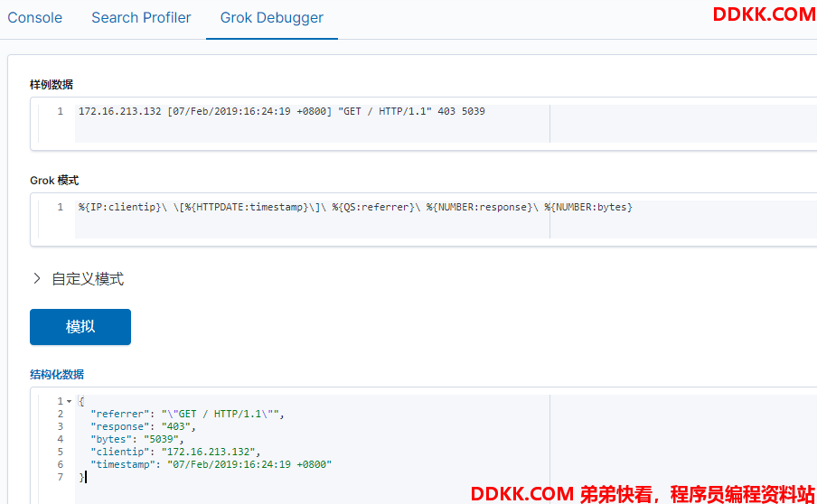The image size is (817, 504).
Task: Click the 结构化数据 heading
Action: [57, 374]
